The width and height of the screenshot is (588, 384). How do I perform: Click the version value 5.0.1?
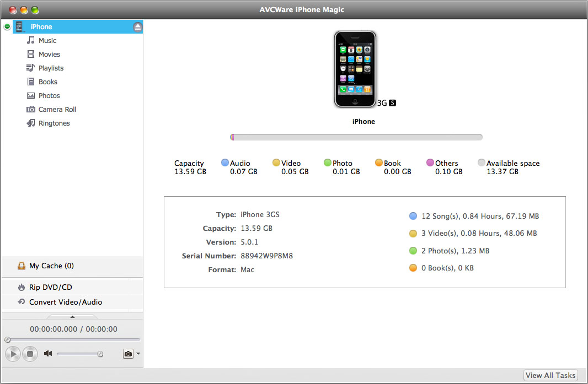coord(249,242)
